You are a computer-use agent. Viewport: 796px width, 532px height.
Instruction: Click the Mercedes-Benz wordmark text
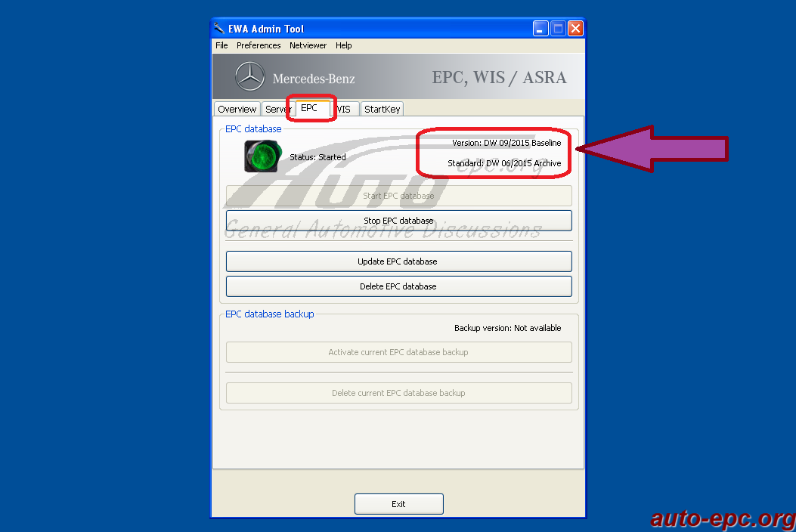pos(314,79)
